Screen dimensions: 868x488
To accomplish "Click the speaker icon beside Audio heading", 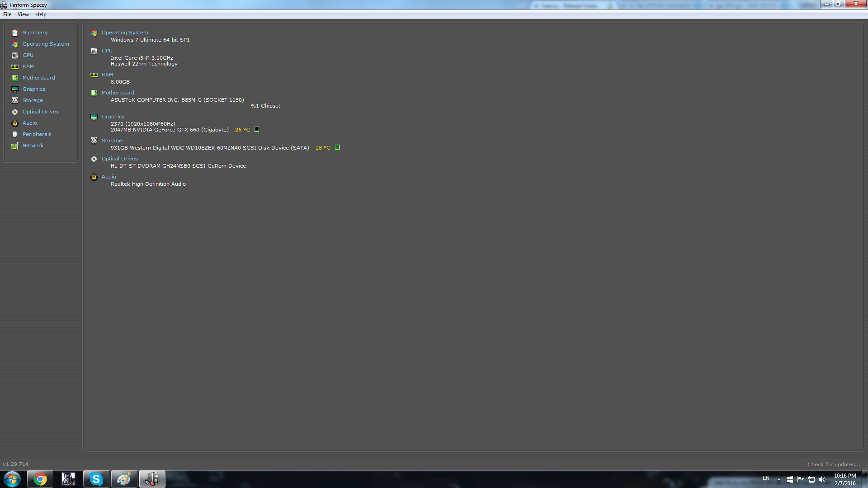I will pos(94,177).
